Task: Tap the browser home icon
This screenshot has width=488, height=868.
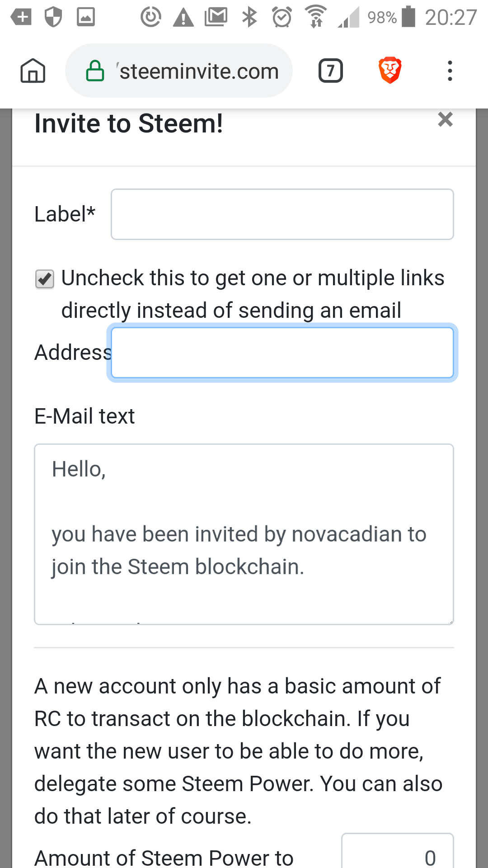Action: [x=33, y=71]
